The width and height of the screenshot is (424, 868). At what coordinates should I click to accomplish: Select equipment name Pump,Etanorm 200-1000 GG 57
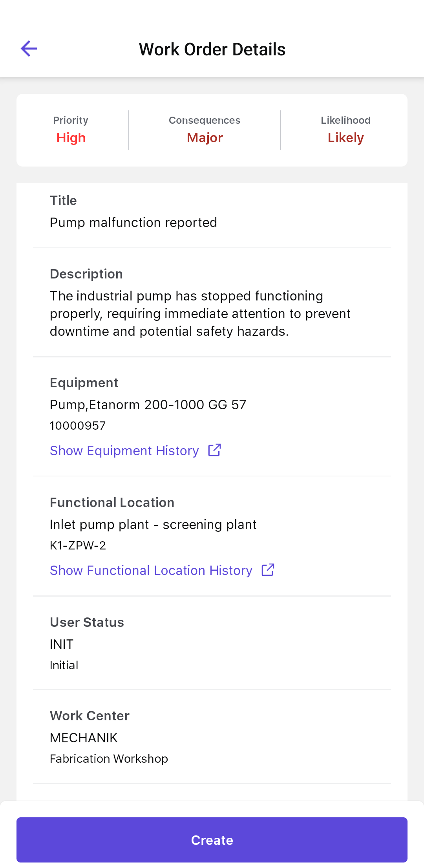tap(148, 405)
